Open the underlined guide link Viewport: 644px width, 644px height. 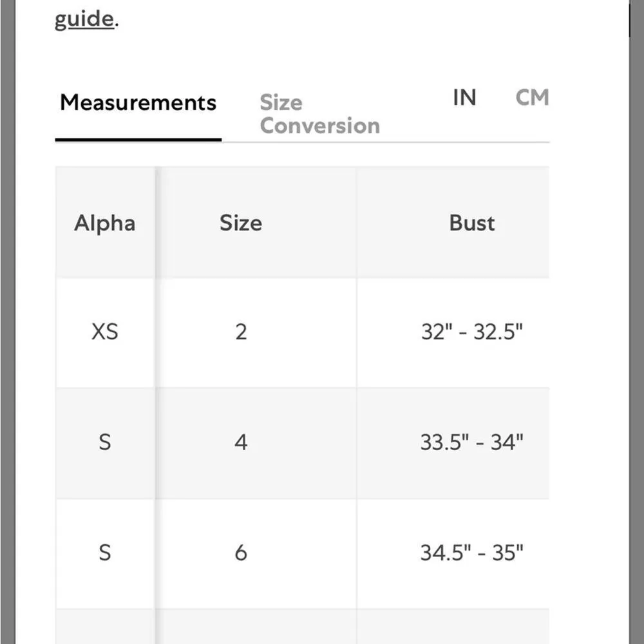(x=83, y=19)
